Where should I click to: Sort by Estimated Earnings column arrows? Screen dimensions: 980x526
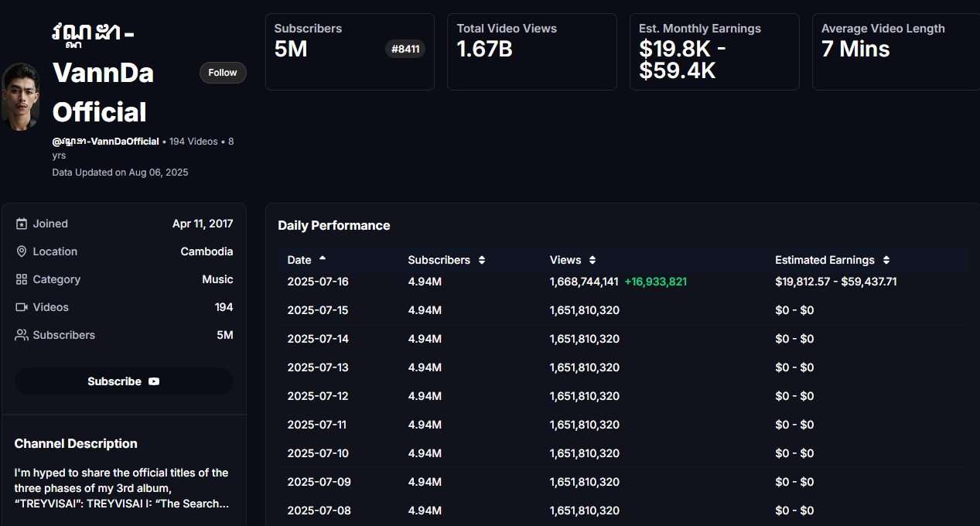(886, 260)
